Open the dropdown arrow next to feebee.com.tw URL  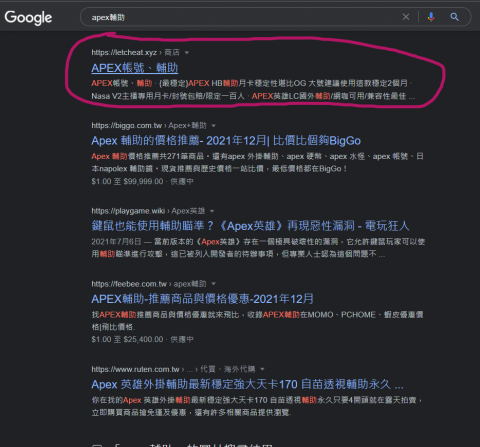[x=214, y=284]
